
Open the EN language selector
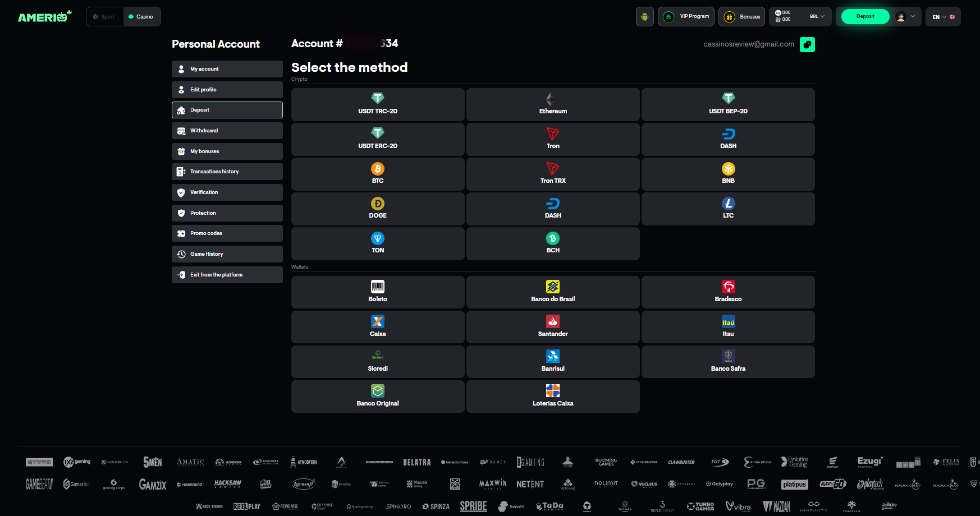click(944, 16)
